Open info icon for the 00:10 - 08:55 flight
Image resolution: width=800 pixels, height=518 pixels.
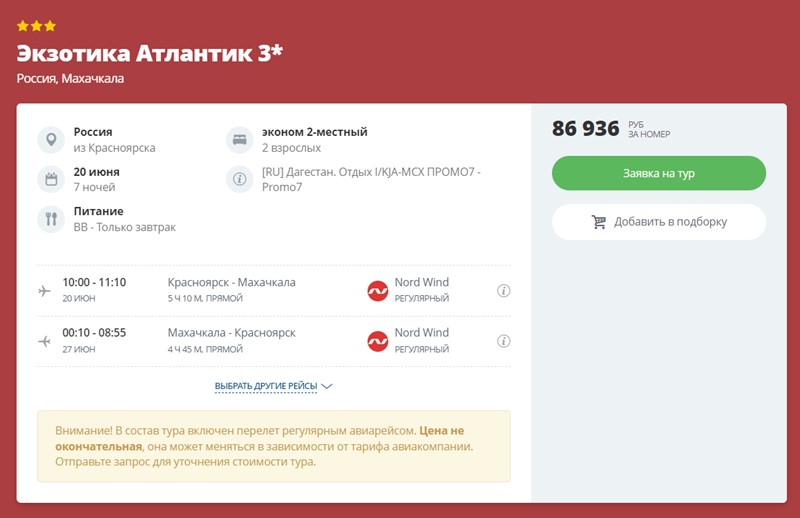pyautogui.click(x=504, y=341)
